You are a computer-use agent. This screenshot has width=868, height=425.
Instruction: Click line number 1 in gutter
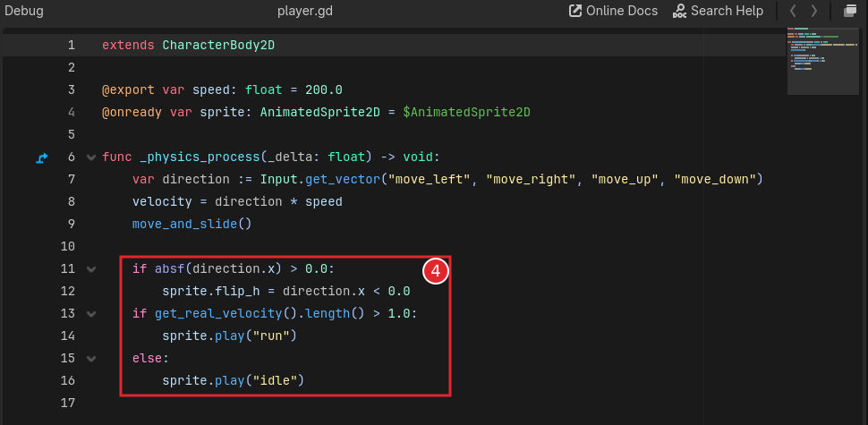pyautogui.click(x=72, y=46)
